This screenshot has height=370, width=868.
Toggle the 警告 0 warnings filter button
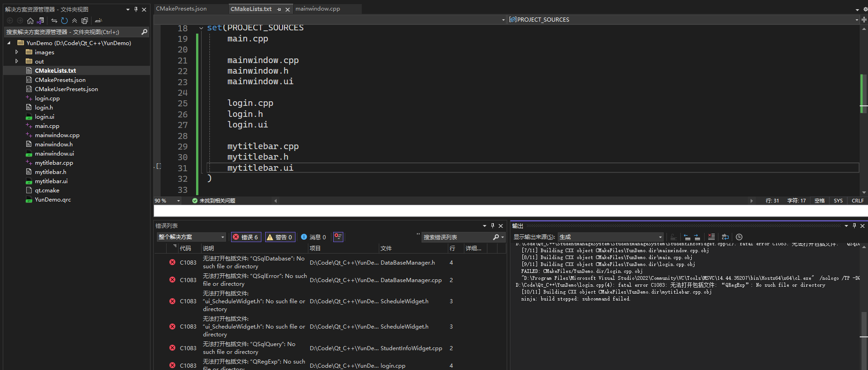[x=279, y=237]
